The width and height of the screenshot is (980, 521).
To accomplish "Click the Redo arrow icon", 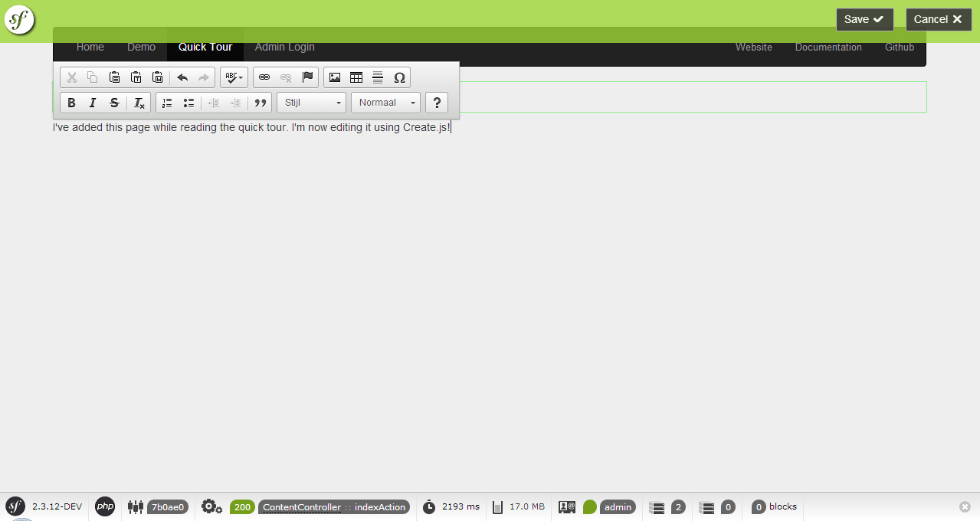I will pos(204,77).
